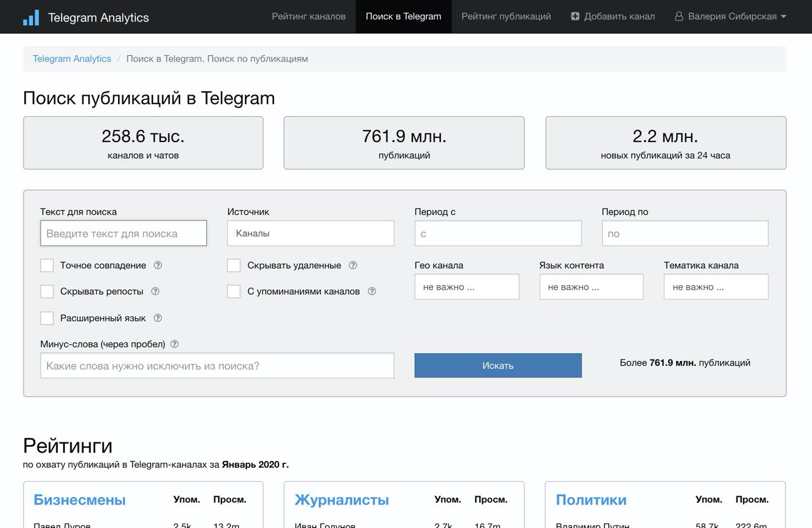Open the Язык контента dropdown
The image size is (812, 528).
pos(591,287)
